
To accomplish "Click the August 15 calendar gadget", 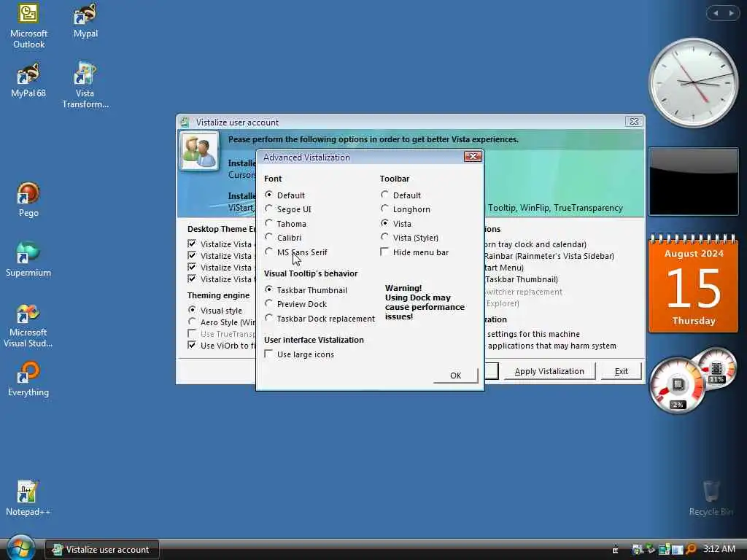I will 694,283.
